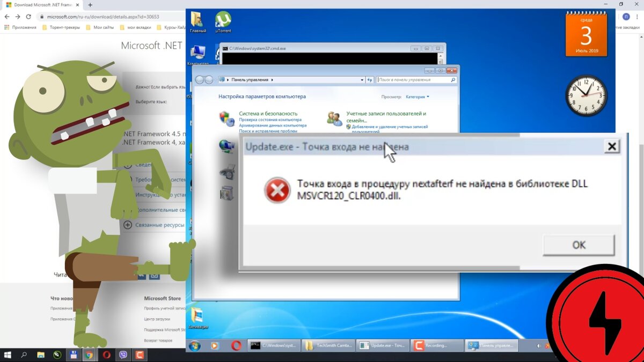Click the Windows 7 Start orb

click(194, 345)
